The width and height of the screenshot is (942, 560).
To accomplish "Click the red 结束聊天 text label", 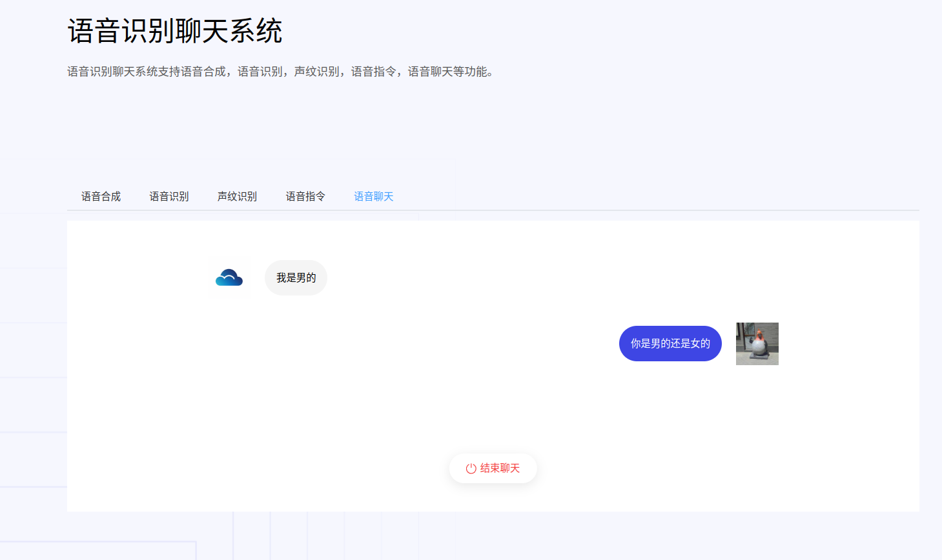I will pyautogui.click(x=500, y=468).
